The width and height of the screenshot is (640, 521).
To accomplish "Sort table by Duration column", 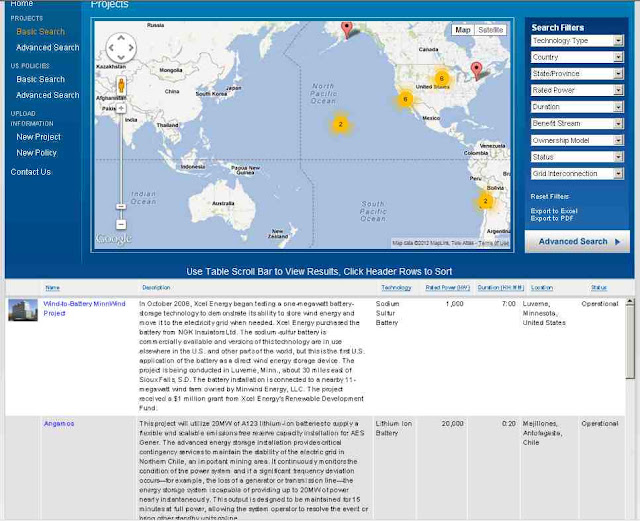I will pyautogui.click(x=501, y=288).
